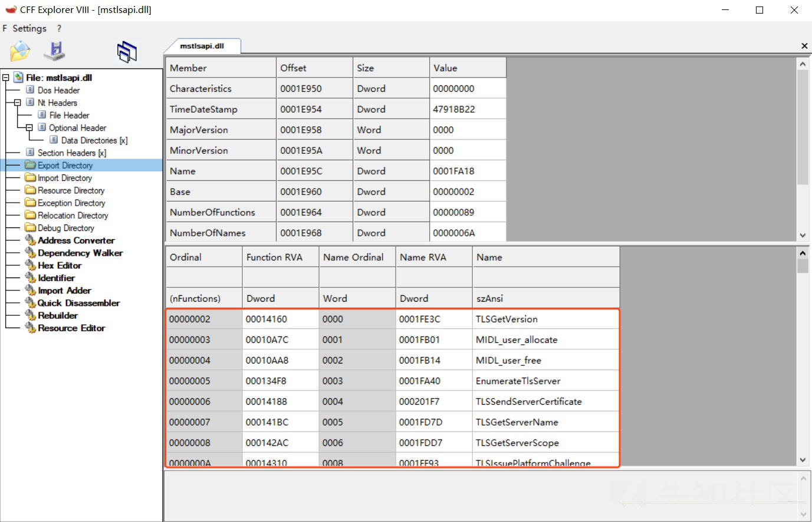Open the ? help menu
This screenshot has width=812, height=522.
pos(59,28)
